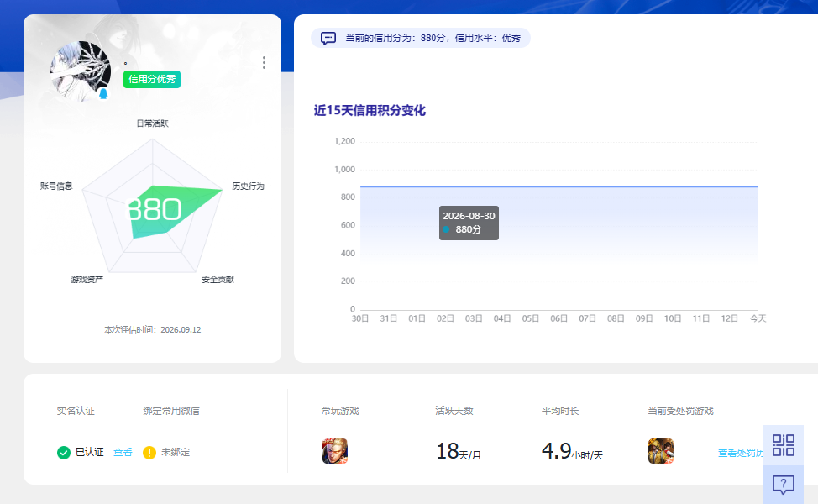
Task: Click the 已认证 status text
Action: click(90, 453)
